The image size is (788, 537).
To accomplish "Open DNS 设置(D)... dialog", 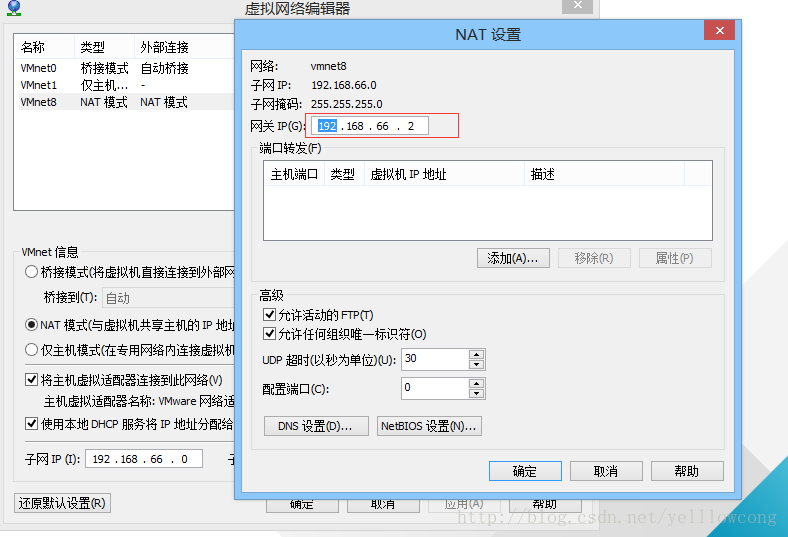I will [316, 426].
